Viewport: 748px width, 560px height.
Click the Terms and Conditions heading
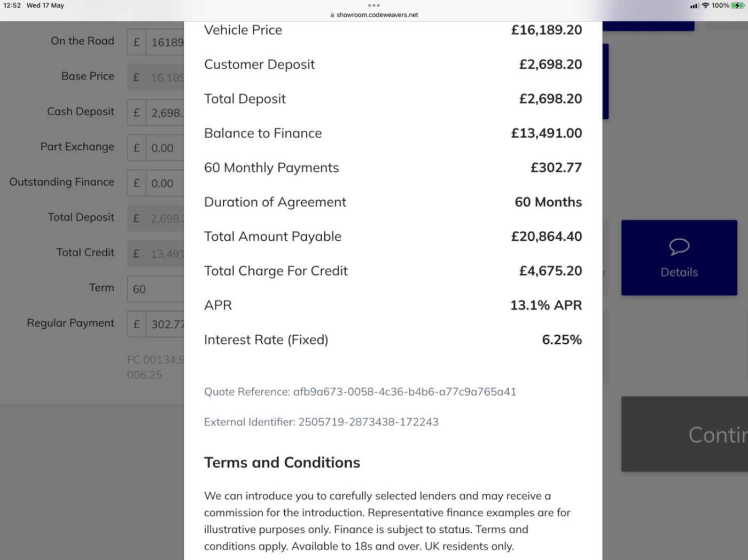282,462
